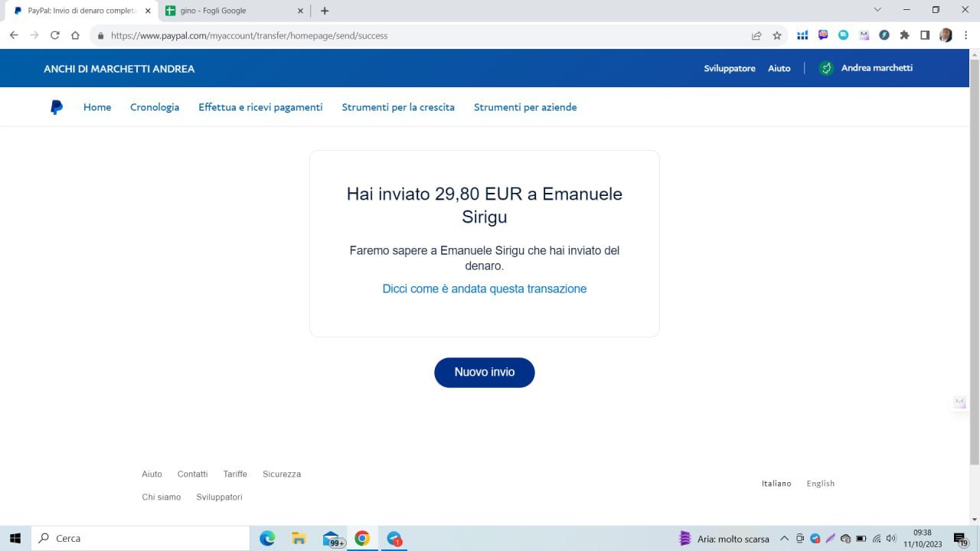Click the page vertical scrollbar
The width and height of the screenshot is (980, 551).
tap(974, 260)
